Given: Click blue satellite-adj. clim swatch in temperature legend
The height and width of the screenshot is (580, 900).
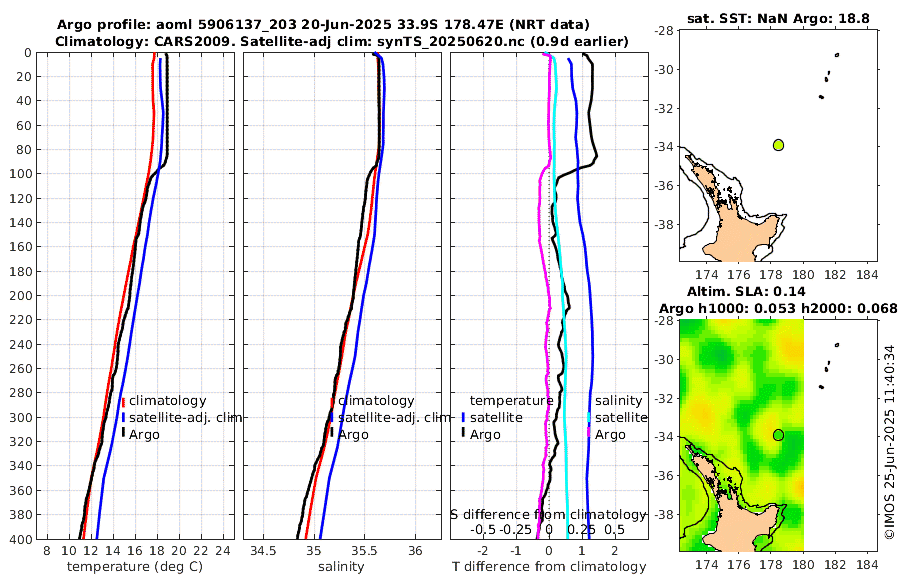Looking at the screenshot, I should 123,417.
